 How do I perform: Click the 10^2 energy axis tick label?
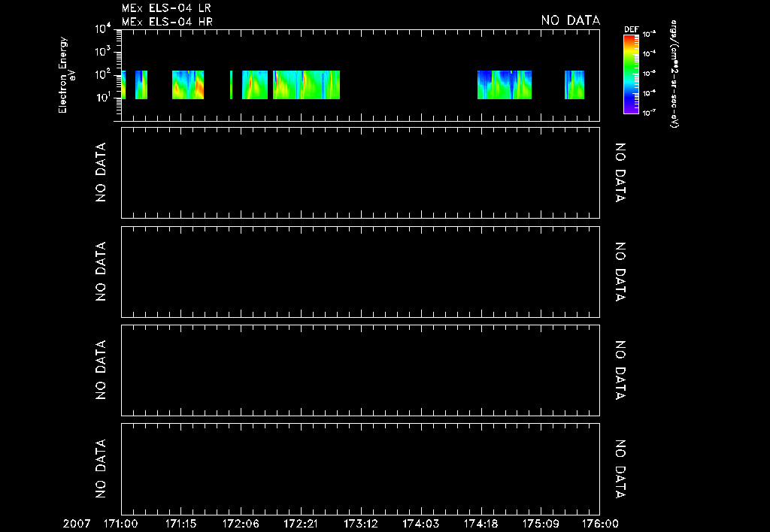(x=103, y=74)
